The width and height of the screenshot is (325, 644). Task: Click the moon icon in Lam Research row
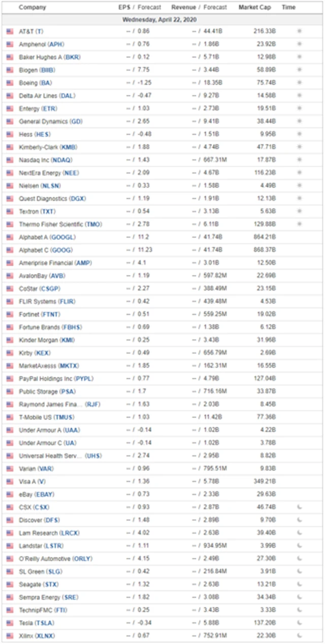point(300,533)
